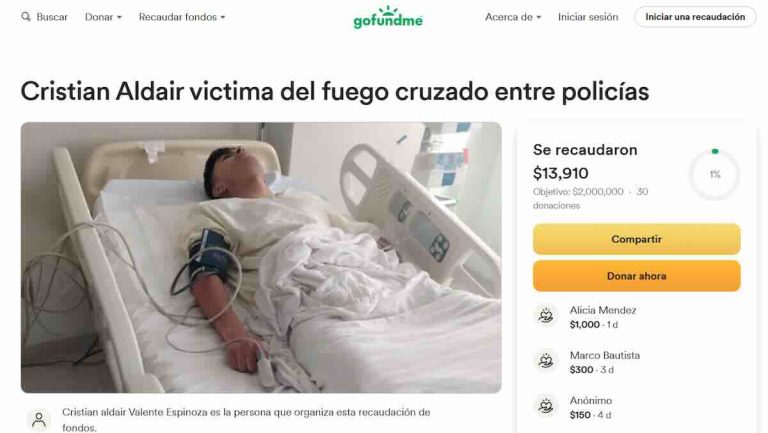This screenshot has height=433, width=768.
Task: Click the yellow Compartir button
Action: click(636, 239)
